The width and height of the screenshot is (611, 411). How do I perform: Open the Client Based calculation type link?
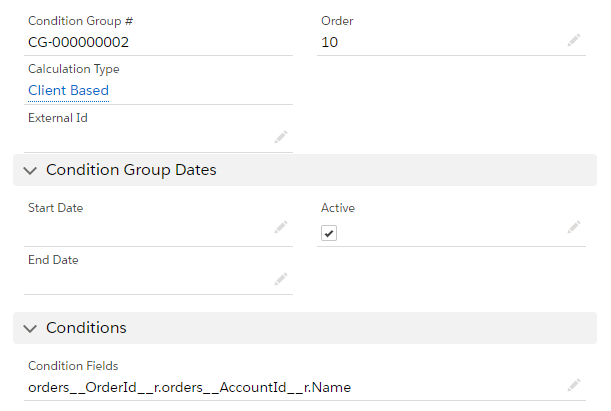[x=68, y=90]
